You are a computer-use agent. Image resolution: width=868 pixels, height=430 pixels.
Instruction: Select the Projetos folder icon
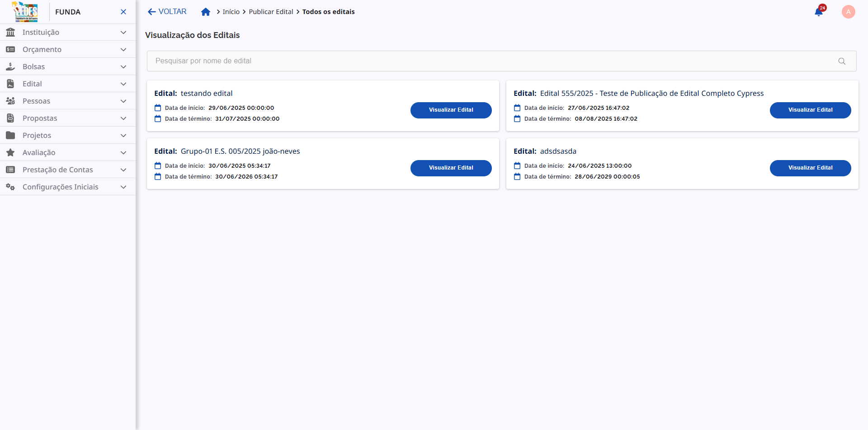coord(10,135)
